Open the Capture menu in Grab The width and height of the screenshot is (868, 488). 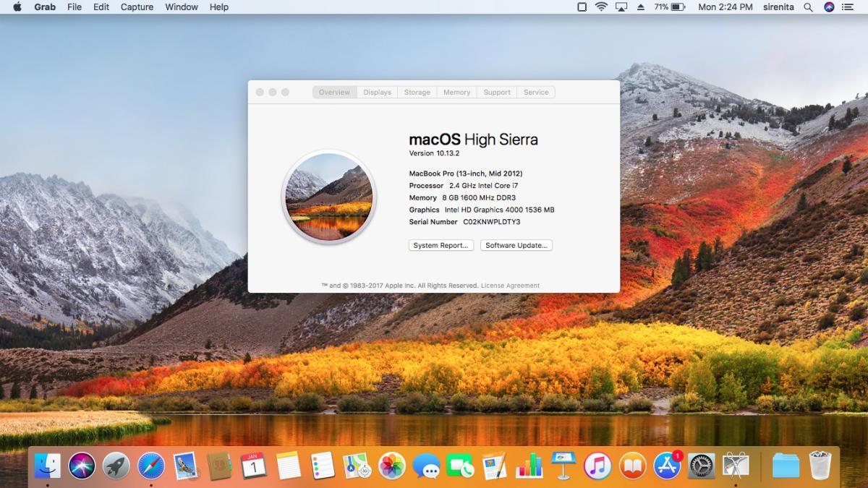pos(137,7)
